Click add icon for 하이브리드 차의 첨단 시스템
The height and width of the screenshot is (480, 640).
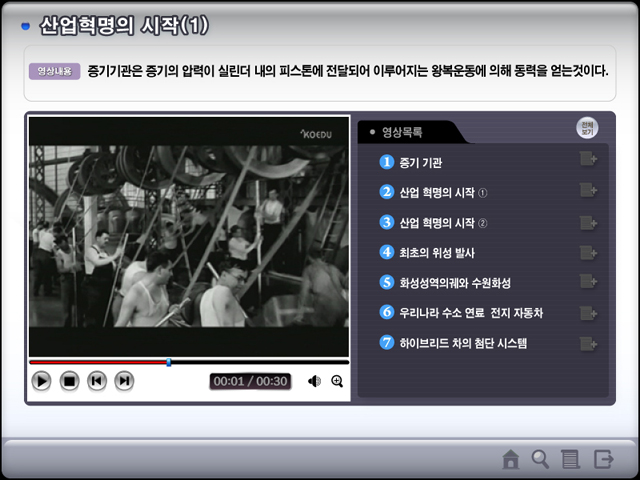(588, 344)
